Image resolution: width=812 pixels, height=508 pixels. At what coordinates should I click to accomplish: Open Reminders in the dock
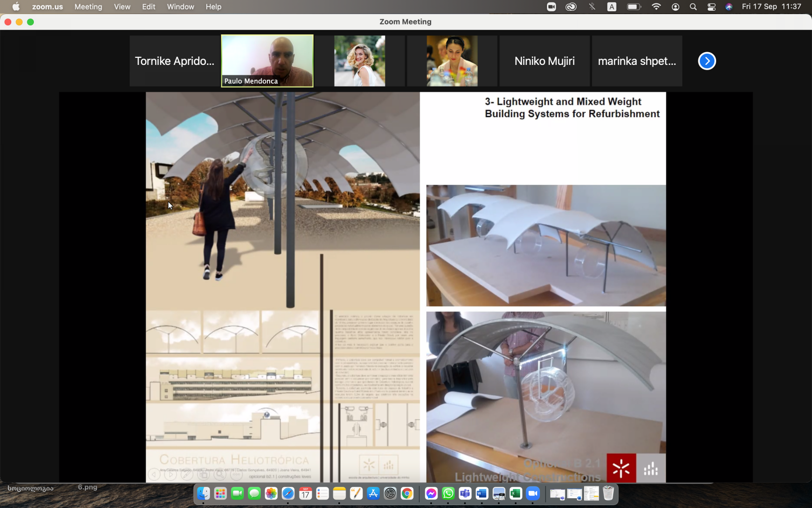click(322, 493)
